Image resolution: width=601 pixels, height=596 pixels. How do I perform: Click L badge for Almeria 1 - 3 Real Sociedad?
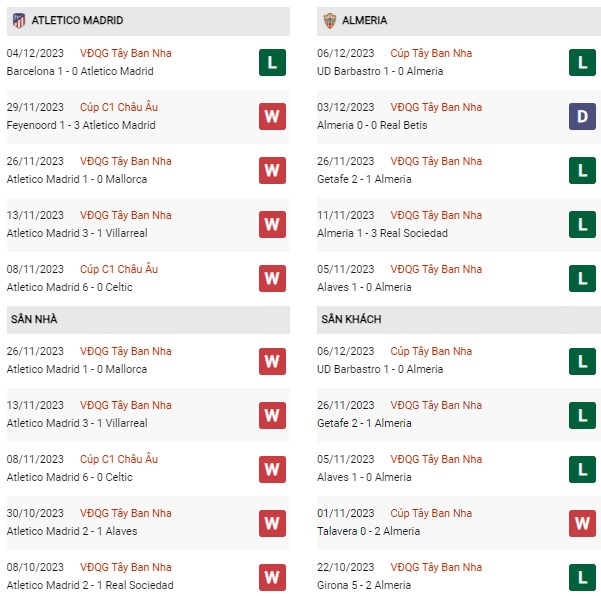click(x=582, y=225)
